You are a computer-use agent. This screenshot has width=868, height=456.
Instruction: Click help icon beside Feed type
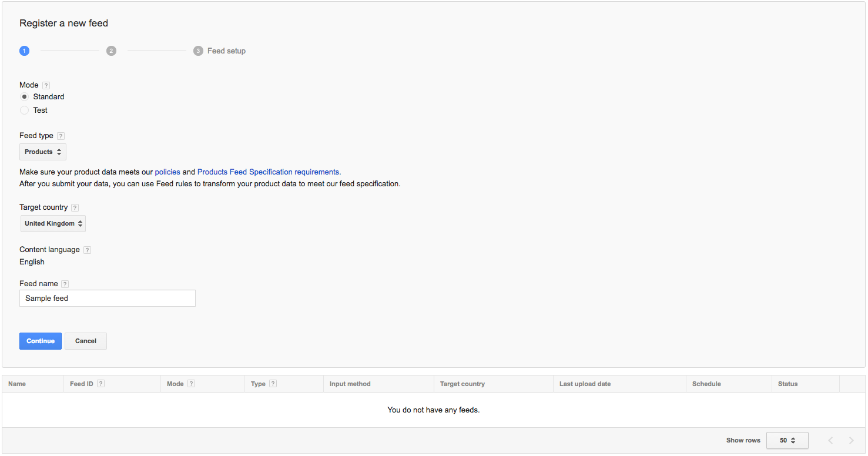61,136
